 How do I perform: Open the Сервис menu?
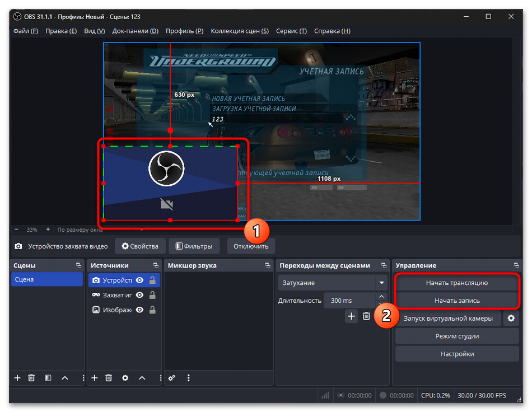(291, 31)
